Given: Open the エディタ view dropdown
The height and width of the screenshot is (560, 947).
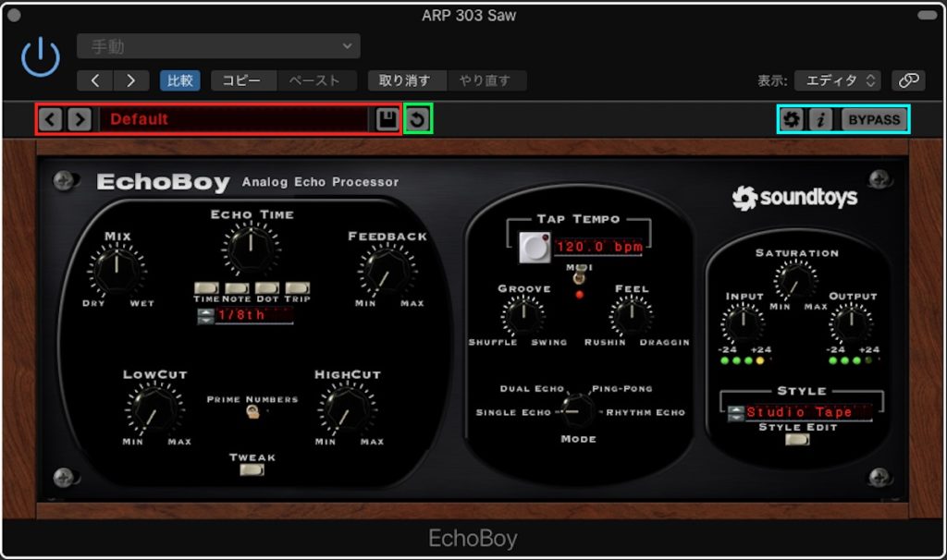Looking at the screenshot, I should (x=838, y=80).
